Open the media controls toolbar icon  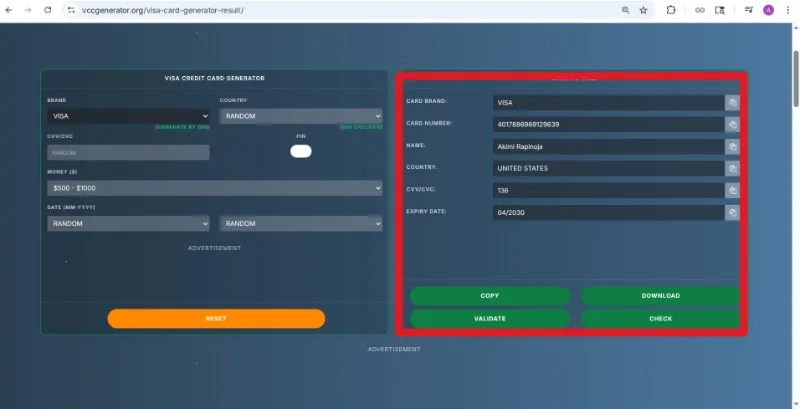point(748,10)
